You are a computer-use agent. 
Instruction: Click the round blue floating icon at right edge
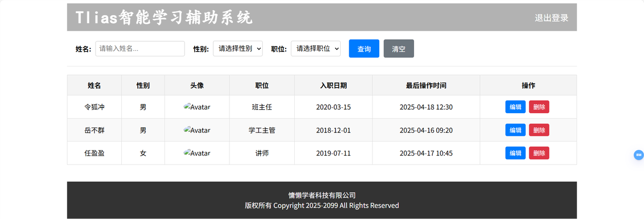(x=638, y=155)
